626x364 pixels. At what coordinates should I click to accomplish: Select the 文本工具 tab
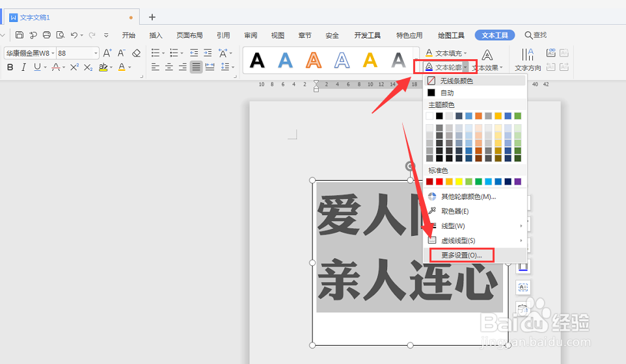click(495, 35)
